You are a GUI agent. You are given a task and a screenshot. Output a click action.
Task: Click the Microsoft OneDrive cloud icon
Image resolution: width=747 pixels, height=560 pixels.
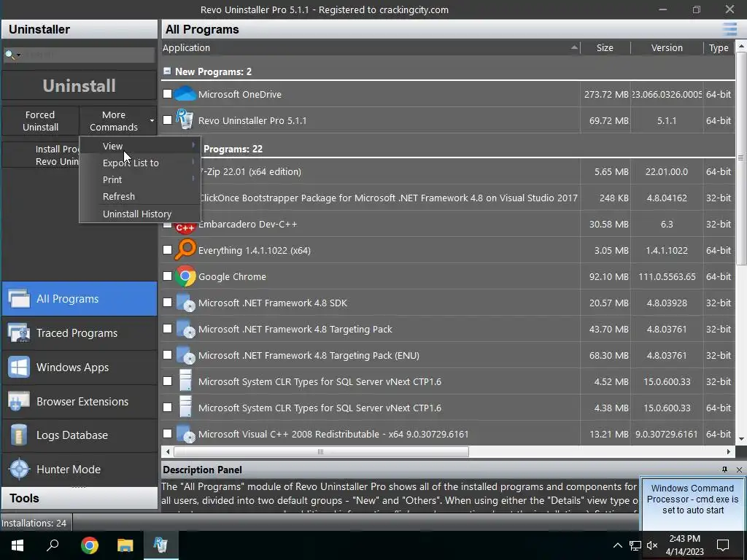(185, 94)
